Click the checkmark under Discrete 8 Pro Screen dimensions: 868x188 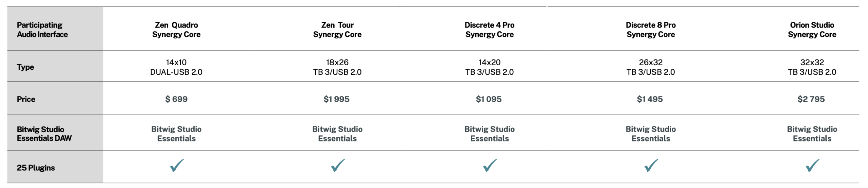point(651,166)
